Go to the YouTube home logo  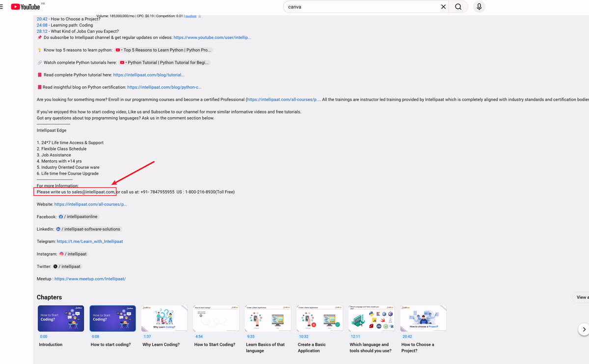26,7
